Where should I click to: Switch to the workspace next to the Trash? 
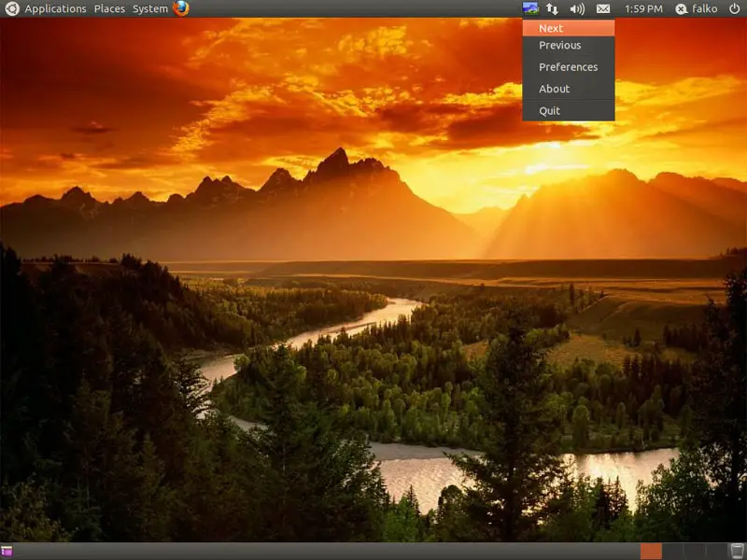[718, 552]
